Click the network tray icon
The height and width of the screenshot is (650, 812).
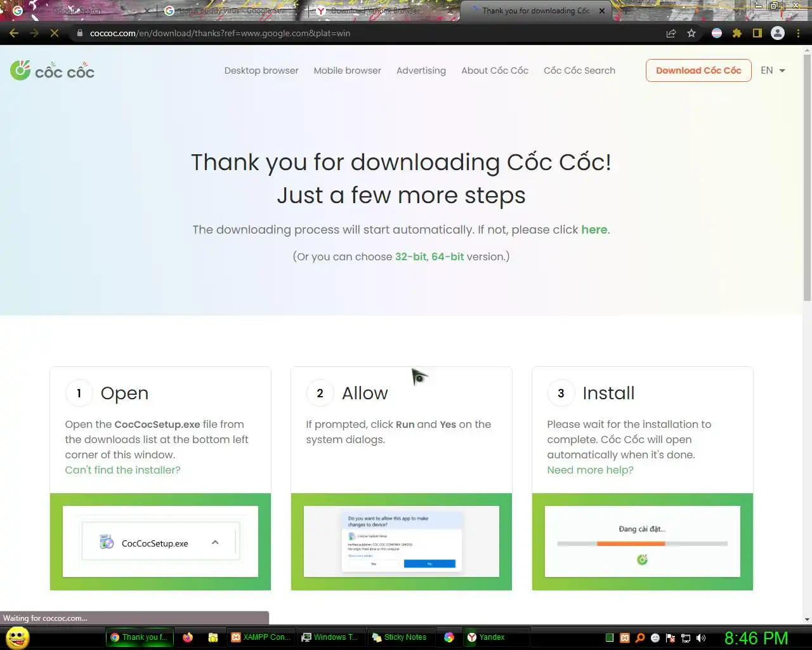(686, 638)
